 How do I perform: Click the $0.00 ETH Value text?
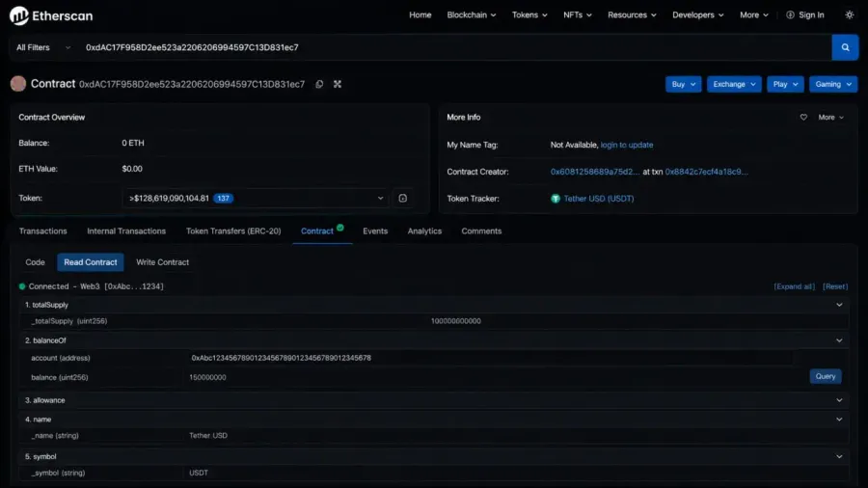click(132, 169)
